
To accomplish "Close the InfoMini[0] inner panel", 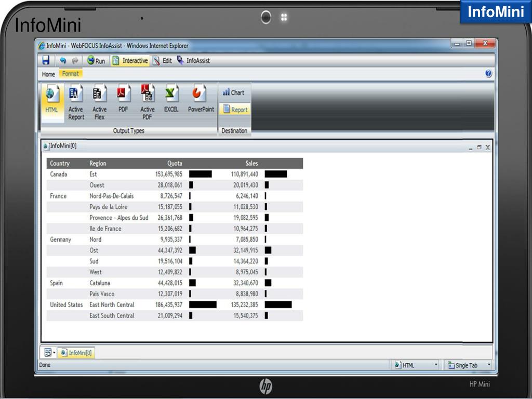I will (x=487, y=147).
